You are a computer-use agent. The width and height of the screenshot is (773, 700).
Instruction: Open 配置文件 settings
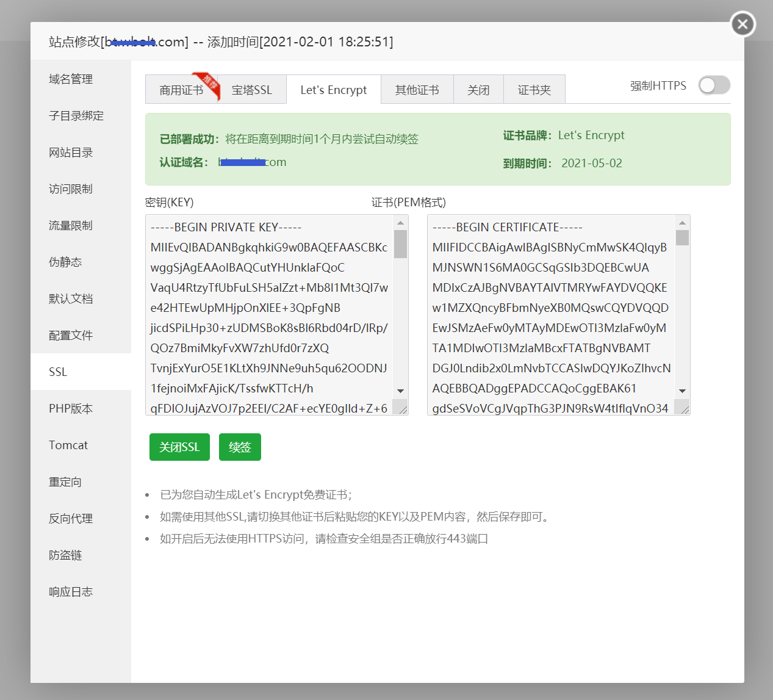click(69, 335)
